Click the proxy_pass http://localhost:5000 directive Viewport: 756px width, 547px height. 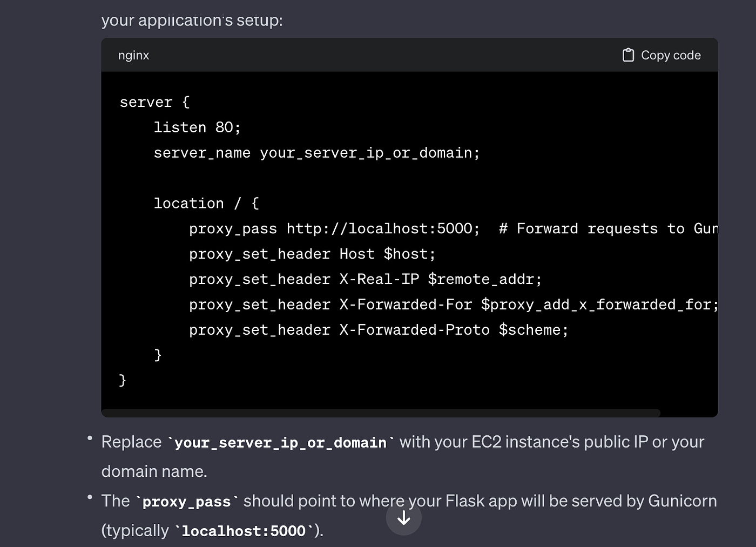(334, 229)
